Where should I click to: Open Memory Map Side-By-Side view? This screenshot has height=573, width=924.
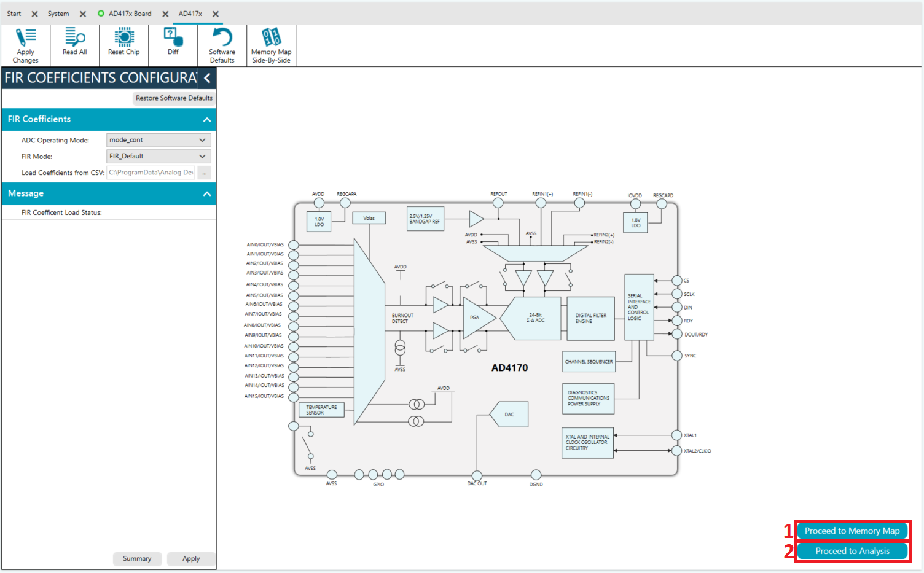pos(271,45)
